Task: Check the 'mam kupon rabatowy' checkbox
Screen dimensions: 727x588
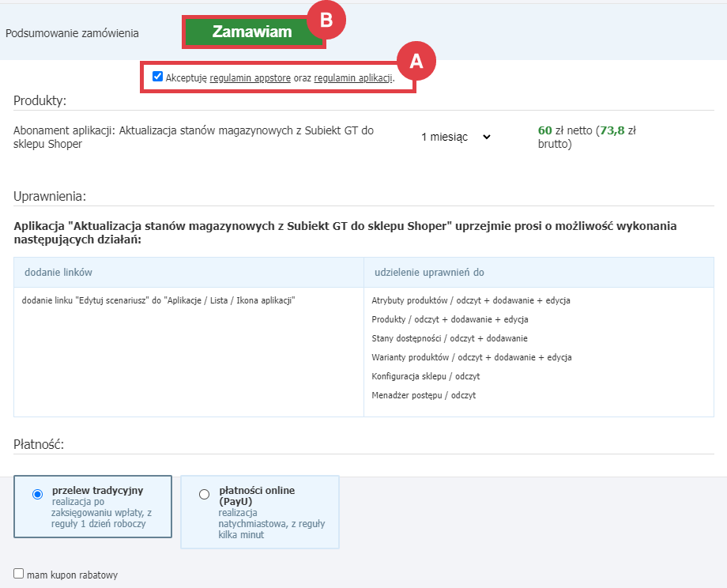Action: 17,575
